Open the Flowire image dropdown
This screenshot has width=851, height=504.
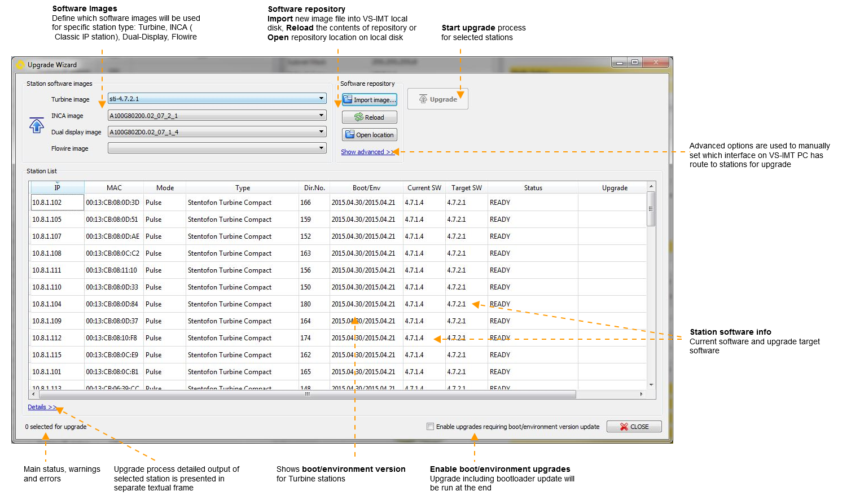[321, 148]
